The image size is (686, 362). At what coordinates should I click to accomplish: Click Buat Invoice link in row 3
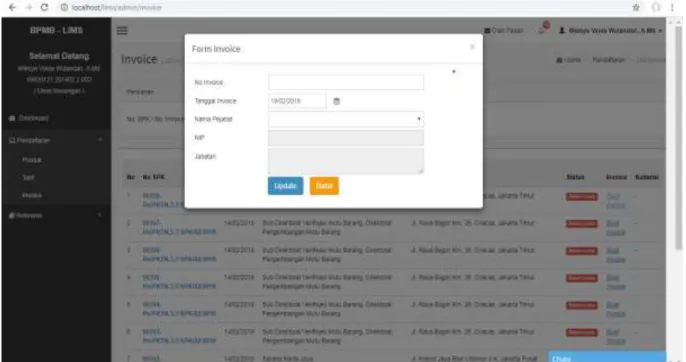tap(615, 255)
